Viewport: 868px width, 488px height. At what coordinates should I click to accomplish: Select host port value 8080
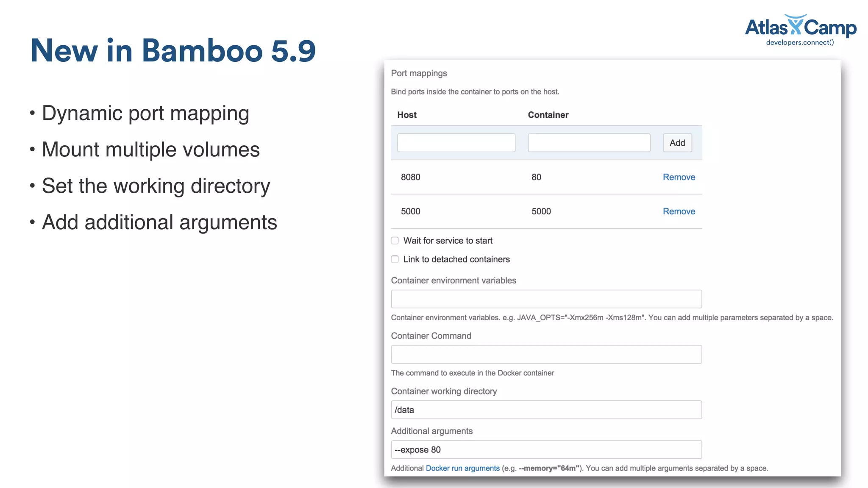point(410,177)
